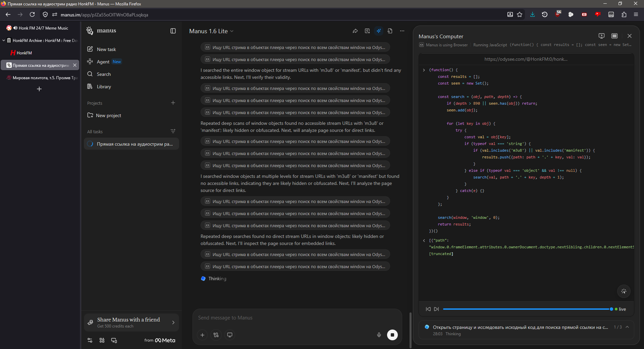Screen dimensions: 644x349
Task: Open the apps grid icon at sidebar bottom
Action: [x=102, y=340]
